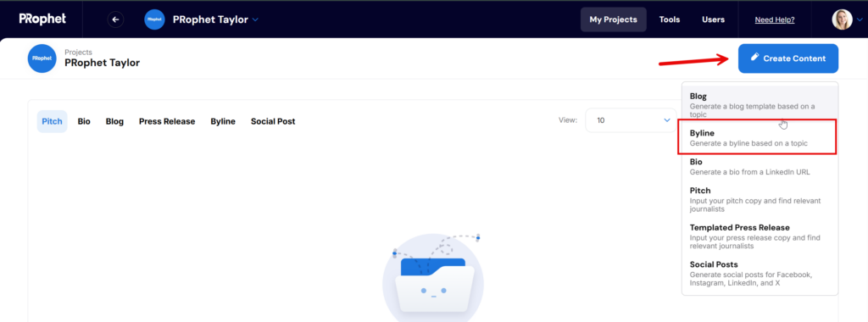Expand the chevron next to profile picture
868x322 pixels.
pos(860,19)
